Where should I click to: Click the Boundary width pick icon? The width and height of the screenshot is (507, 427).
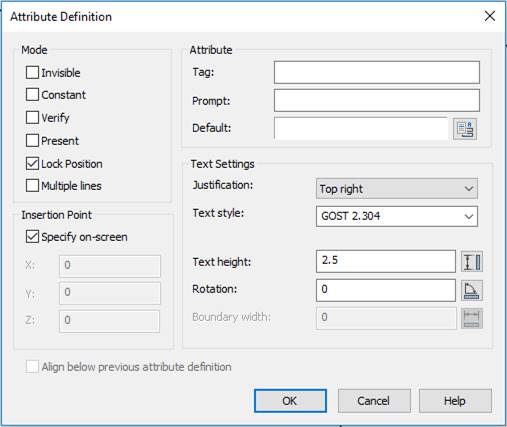[x=472, y=318]
